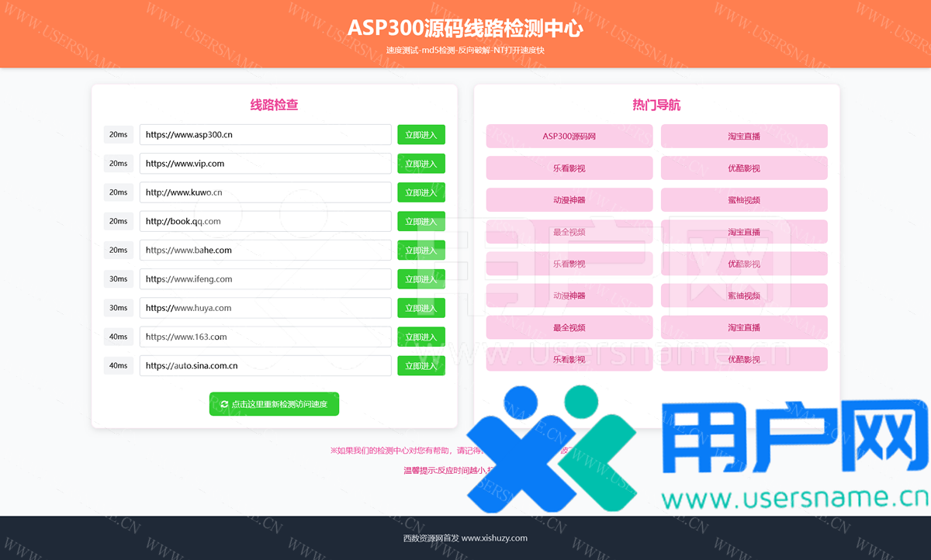Click 立即进入 beside http://book.qq.com
The height and width of the screenshot is (560, 931).
421,221
